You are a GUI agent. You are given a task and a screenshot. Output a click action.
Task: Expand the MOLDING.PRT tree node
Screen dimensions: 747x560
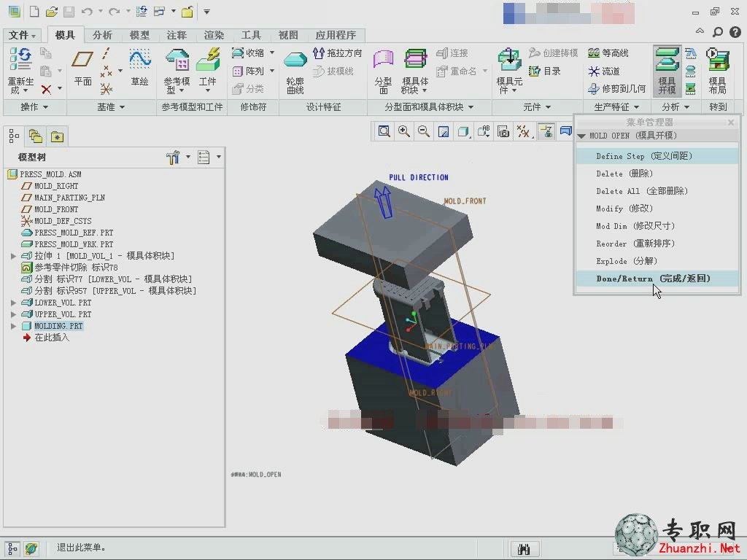click(13, 326)
